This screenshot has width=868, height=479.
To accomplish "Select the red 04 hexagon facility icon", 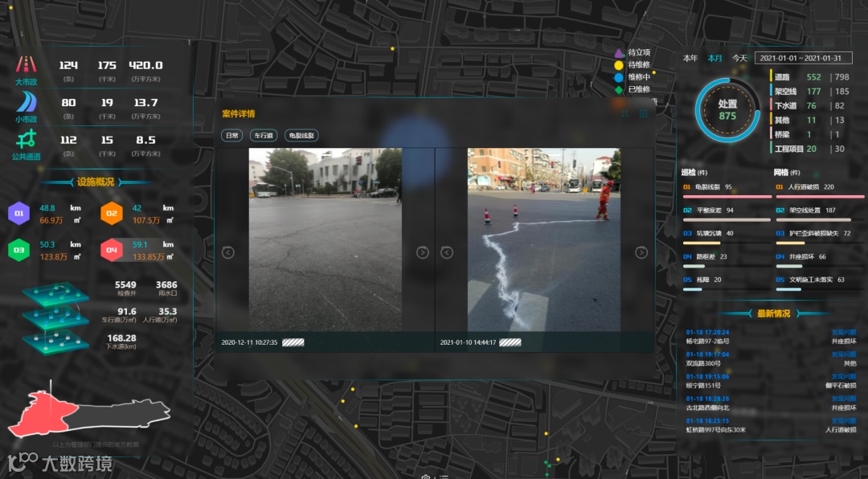I will (x=111, y=250).
